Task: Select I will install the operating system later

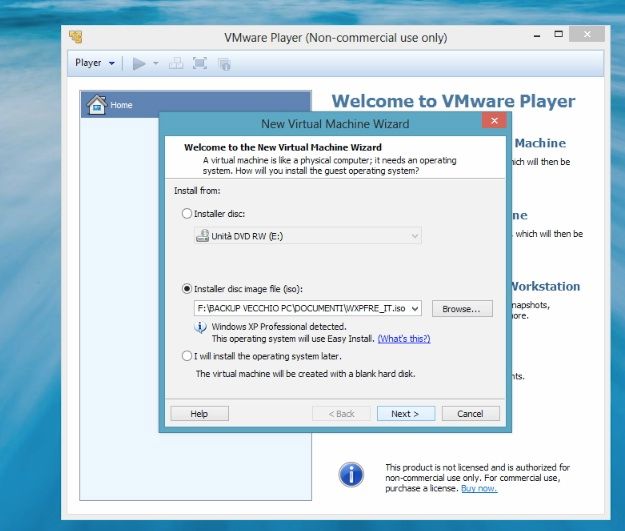Action: point(187,356)
